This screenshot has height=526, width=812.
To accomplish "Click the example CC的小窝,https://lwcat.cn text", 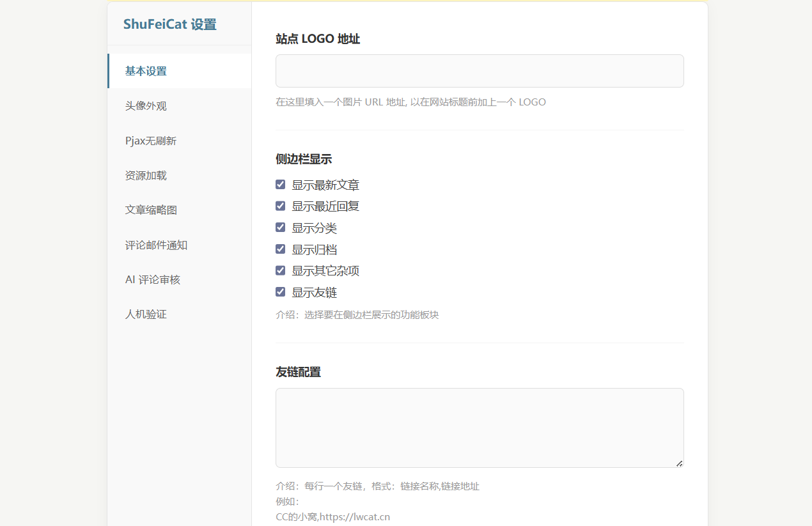I will [x=332, y=516].
